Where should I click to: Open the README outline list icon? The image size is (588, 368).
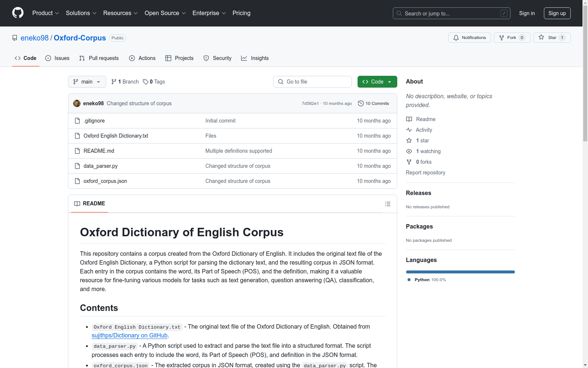point(388,204)
